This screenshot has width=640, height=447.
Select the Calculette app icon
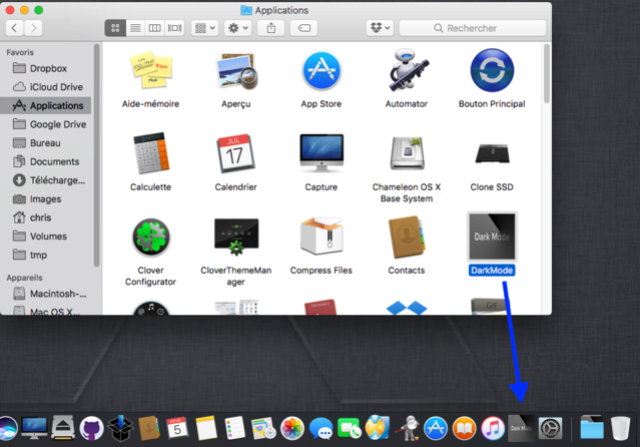pyautogui.click(x=151, y=153)
